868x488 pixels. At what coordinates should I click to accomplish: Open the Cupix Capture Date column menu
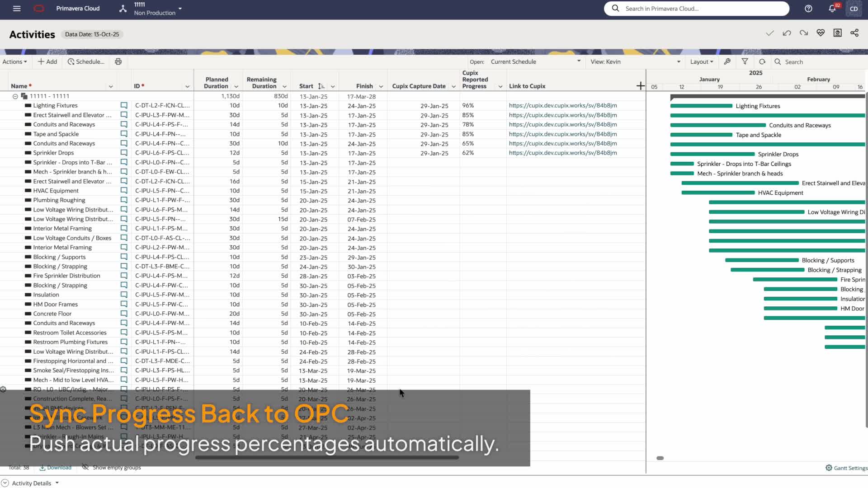point(453,86)
